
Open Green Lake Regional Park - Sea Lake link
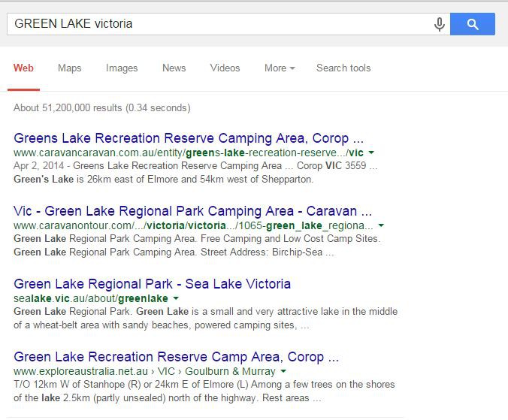[x=152, y=284]
